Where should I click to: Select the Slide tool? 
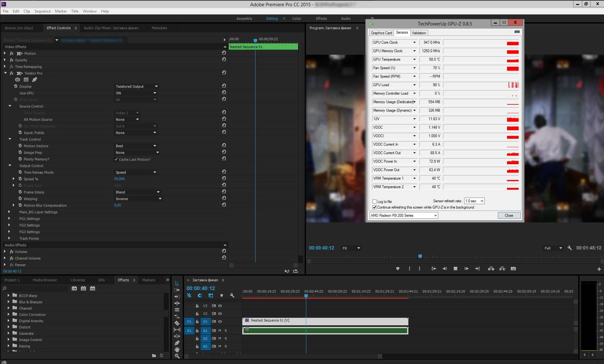click(177, 336)
